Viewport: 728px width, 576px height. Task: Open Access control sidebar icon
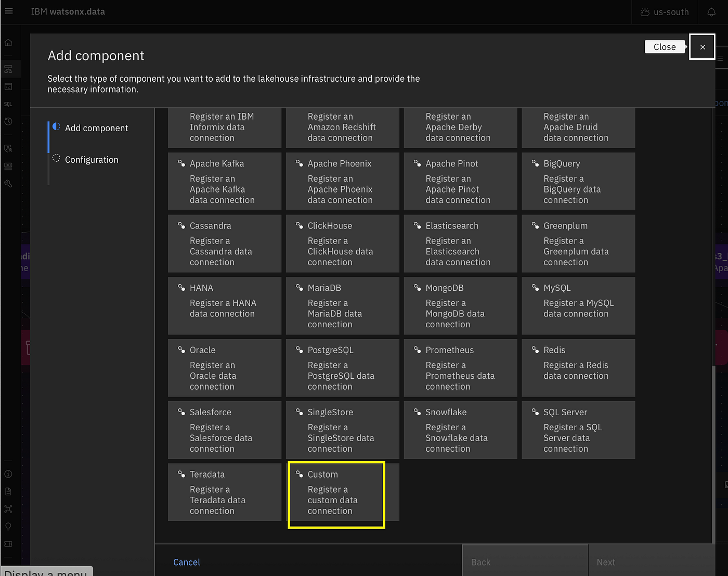pos(8,149)
